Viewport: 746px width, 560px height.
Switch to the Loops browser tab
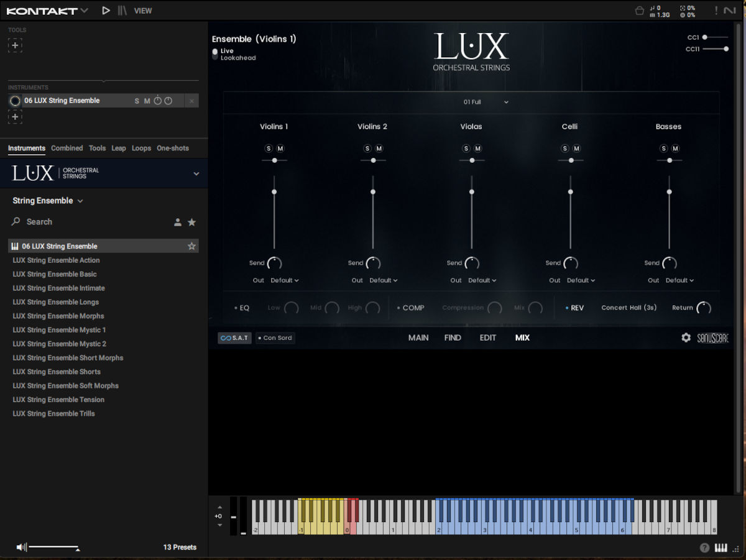[x=141, y=148]
